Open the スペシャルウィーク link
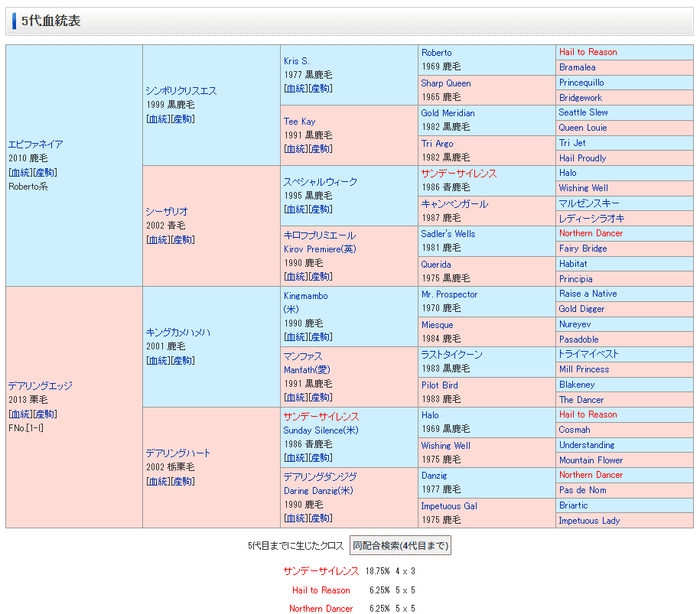 pos(320,182)
